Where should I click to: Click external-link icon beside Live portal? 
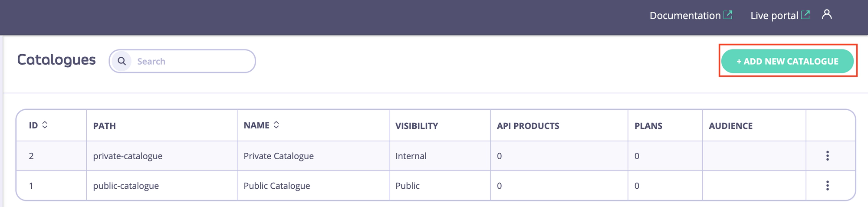(806, 15)
